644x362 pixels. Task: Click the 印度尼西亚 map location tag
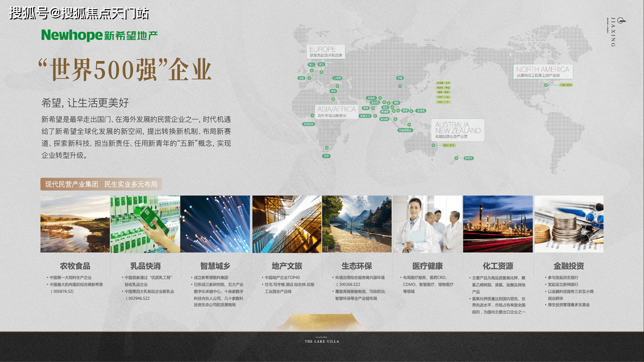coord(406,130)
